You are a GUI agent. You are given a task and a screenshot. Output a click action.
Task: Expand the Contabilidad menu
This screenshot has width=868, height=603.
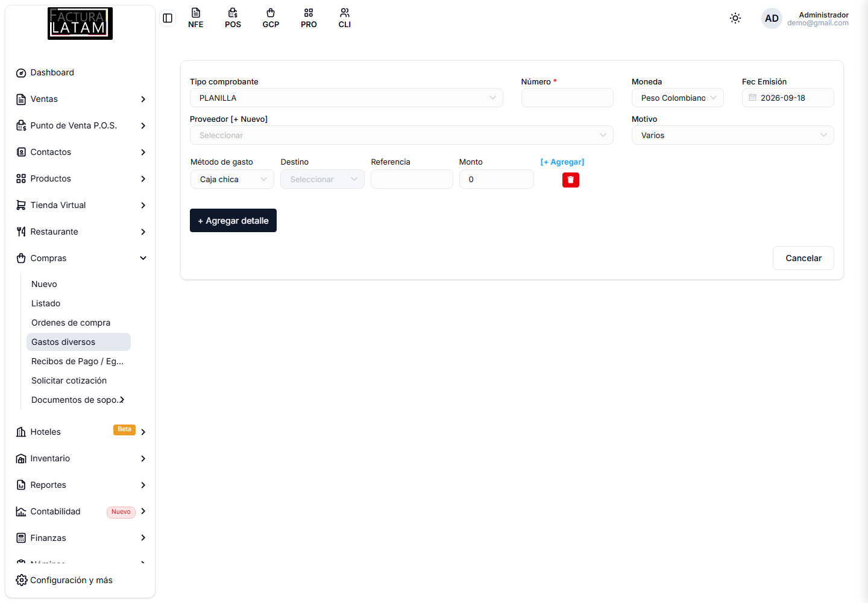tap(80, 511)
